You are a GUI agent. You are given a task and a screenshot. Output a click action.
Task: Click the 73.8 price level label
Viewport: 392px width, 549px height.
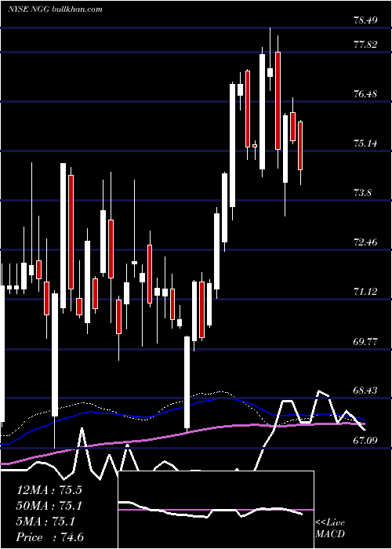(x=362, y=193)
